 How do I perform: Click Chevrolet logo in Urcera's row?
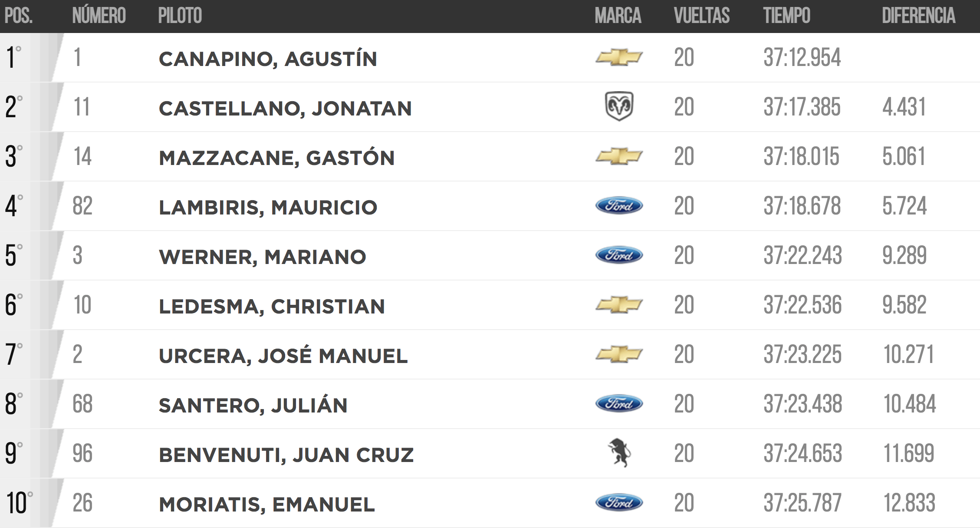pyautogui.click(x=619, y=354)
